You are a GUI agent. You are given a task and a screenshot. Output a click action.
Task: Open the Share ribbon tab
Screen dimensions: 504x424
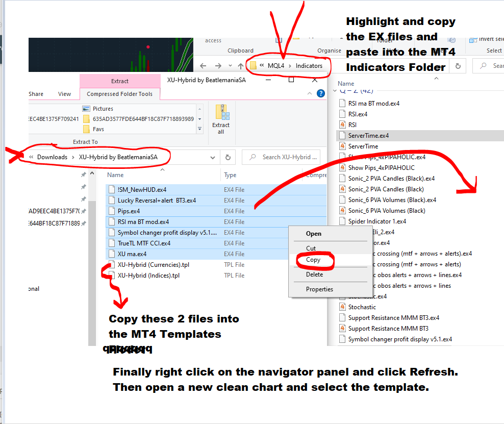[36, 94]
